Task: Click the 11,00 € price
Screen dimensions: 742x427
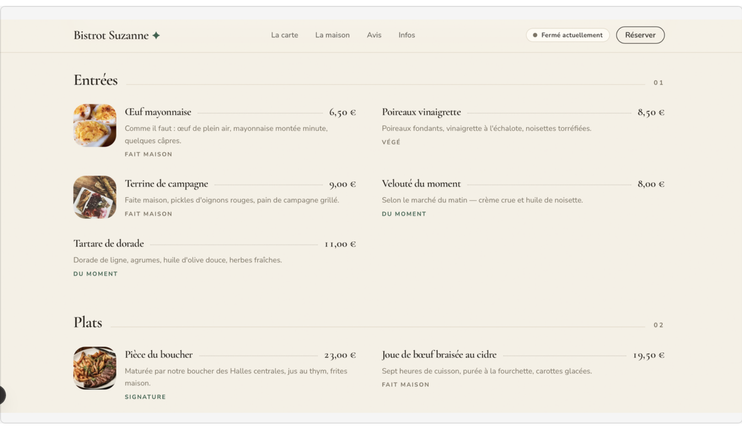Action: [340, 244]
